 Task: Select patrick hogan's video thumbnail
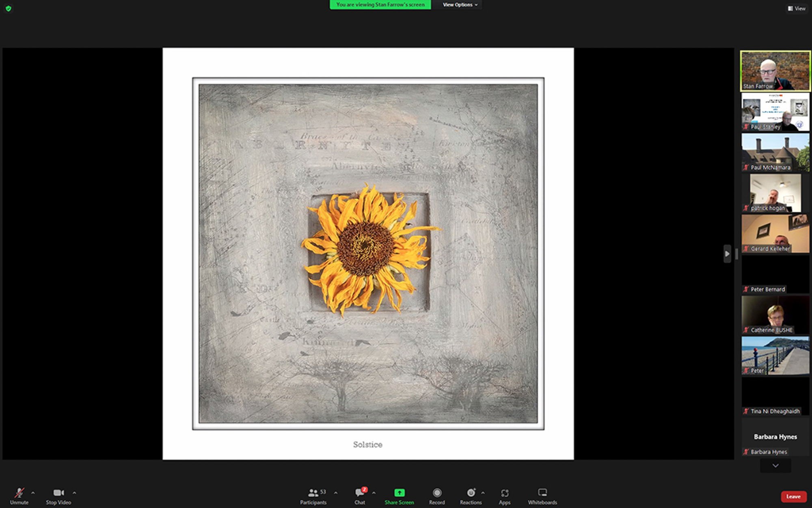775,193
